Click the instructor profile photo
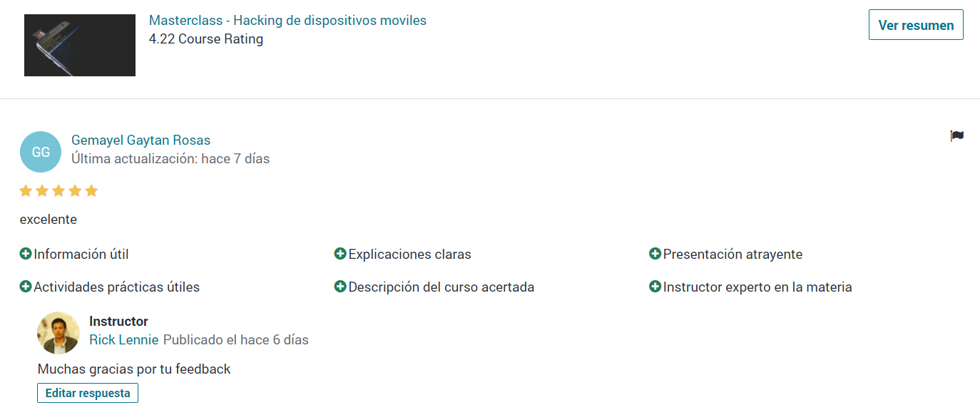This screenshot has width=980, height=420. 58,332
